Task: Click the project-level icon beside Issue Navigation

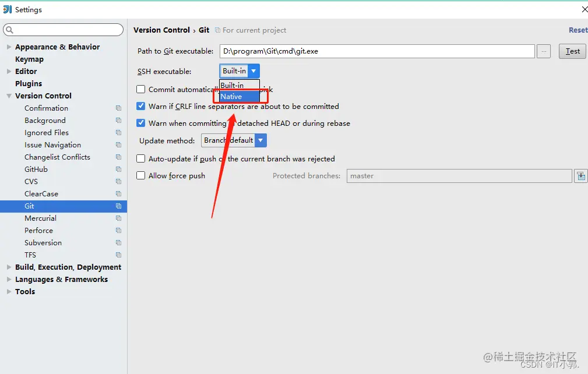Action: 118,145
